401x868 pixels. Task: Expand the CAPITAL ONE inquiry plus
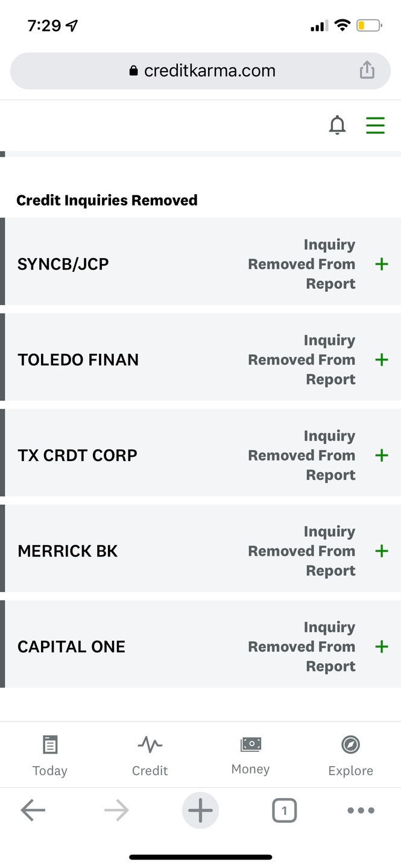381,647
